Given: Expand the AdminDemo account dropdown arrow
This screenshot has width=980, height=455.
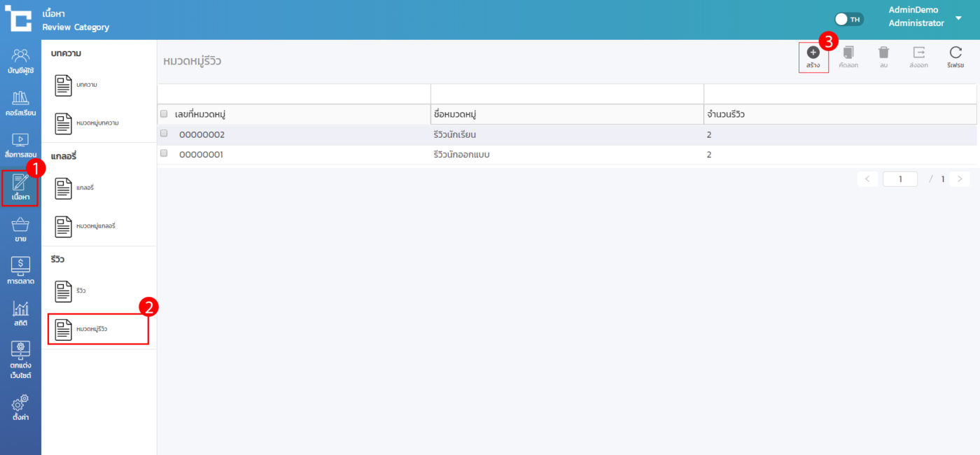Looking at the screenshot, I should 958,18.
